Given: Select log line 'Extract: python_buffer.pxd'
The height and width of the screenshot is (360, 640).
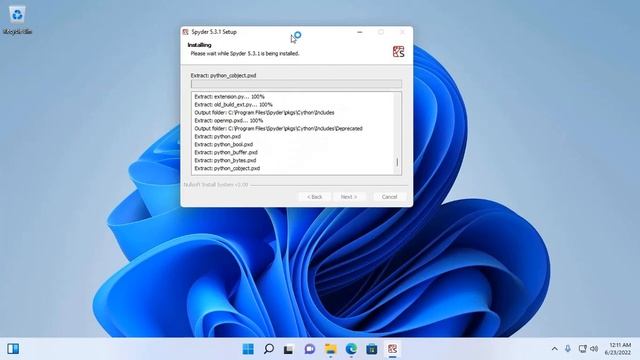Looking at the screenshot, I should click(226, 152).
